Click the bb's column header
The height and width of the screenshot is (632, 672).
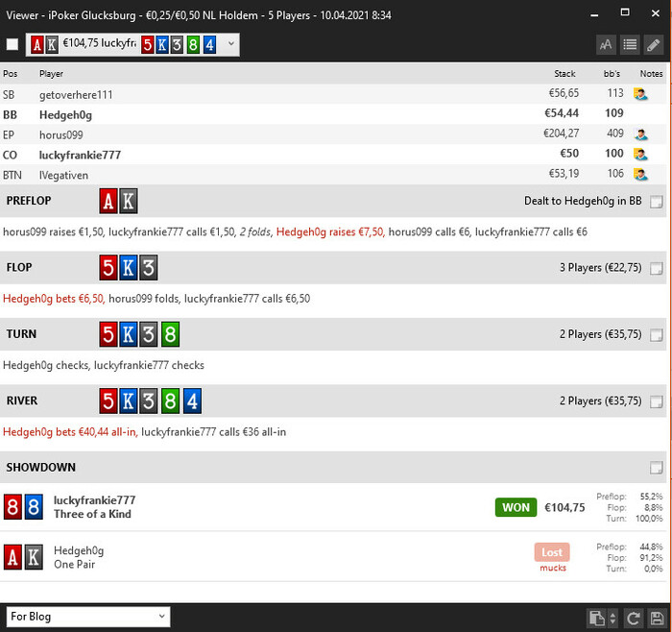coord(612,74)
